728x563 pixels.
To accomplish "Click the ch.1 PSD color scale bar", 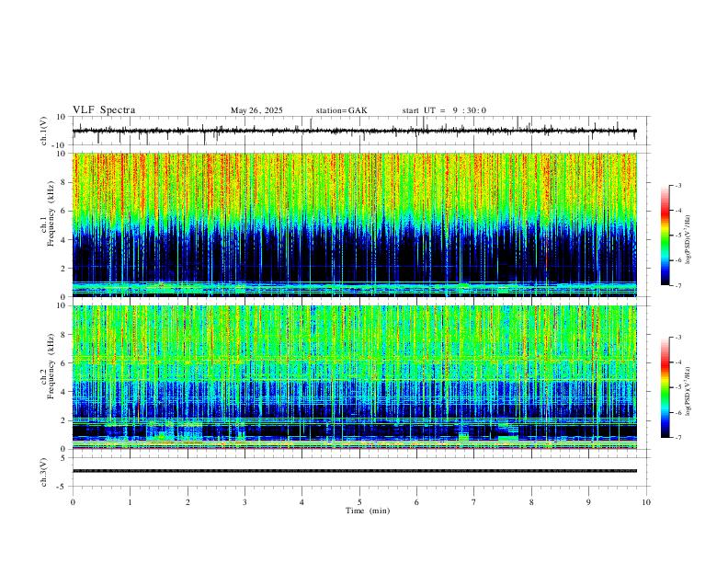I will coord(665,236).
